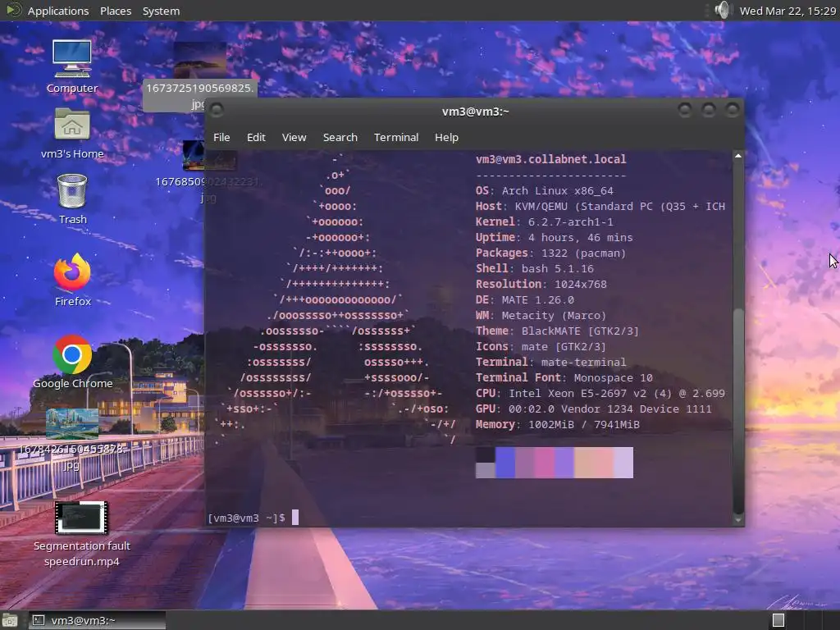Select the 1673725190569825.jpg desktop file

point(200,76)
